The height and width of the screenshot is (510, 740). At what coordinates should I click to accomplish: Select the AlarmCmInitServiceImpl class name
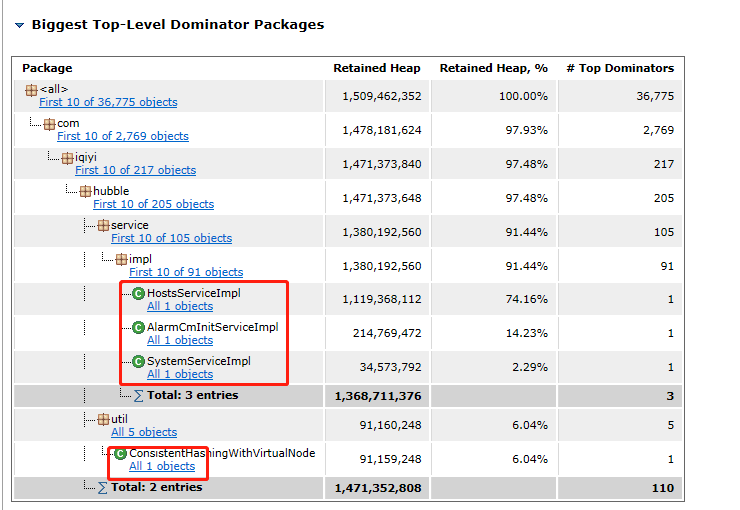tap(212, 327)
